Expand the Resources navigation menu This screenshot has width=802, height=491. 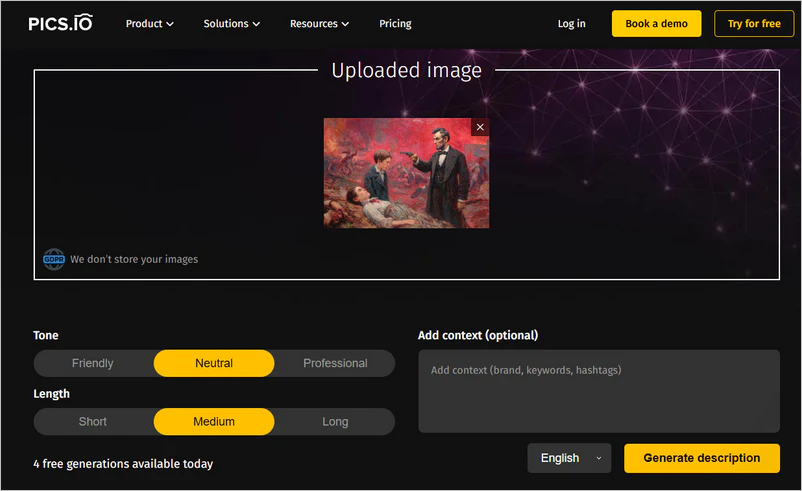coord(319,24)
